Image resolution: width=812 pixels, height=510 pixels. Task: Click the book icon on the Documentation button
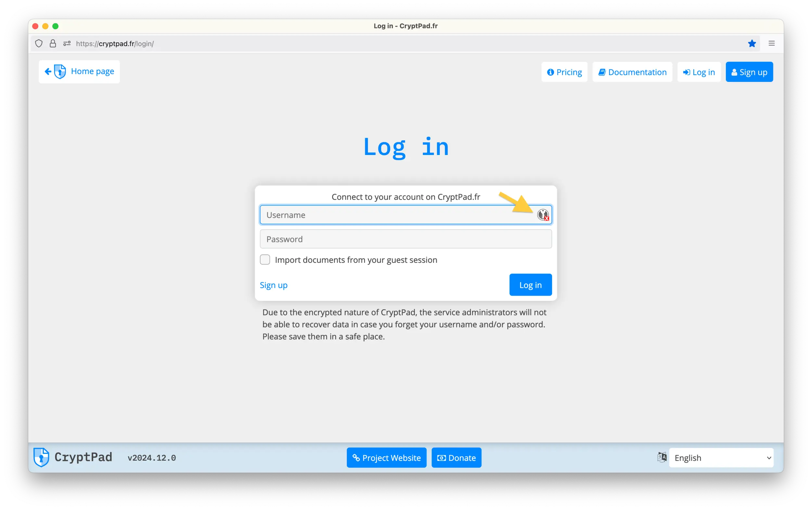[x=602, y=72]
